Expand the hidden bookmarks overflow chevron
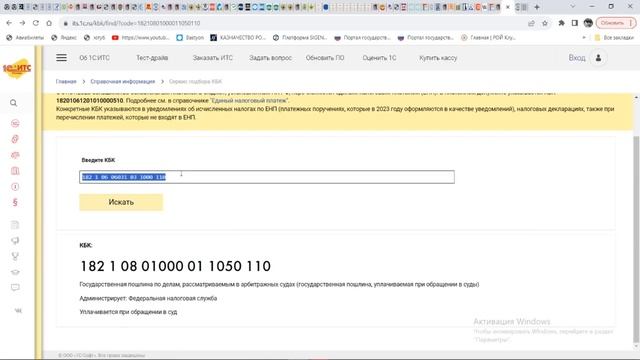Viewport: 640px width, 360px height. coord(584,38)
